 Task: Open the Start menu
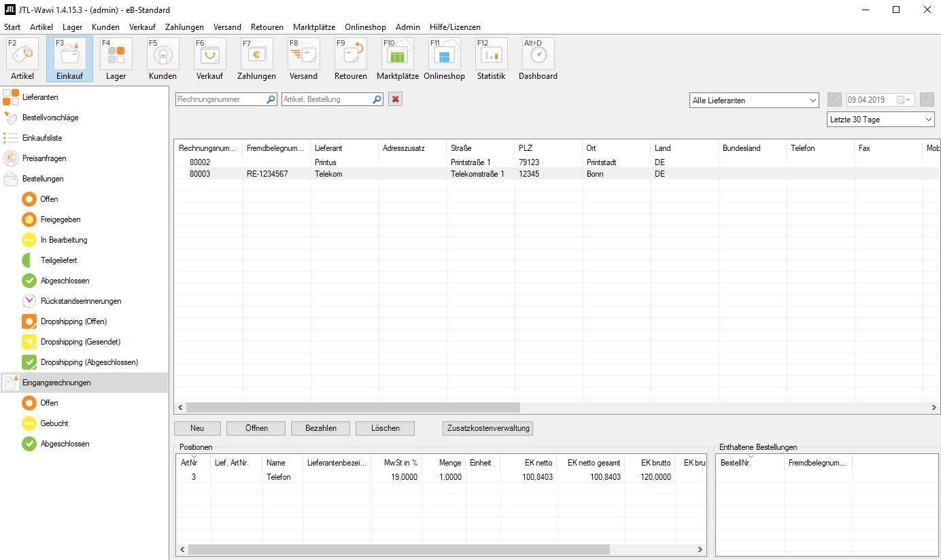click(12, 27)
